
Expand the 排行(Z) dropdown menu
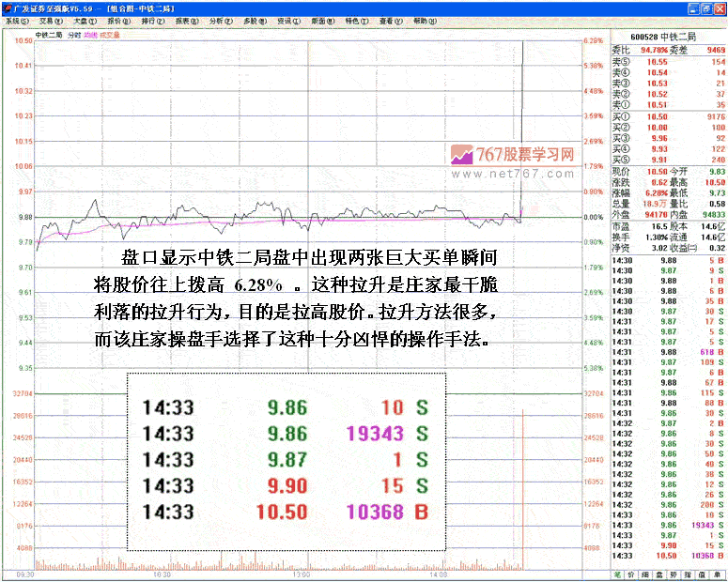pyautogui.click(x=152, y=20)
